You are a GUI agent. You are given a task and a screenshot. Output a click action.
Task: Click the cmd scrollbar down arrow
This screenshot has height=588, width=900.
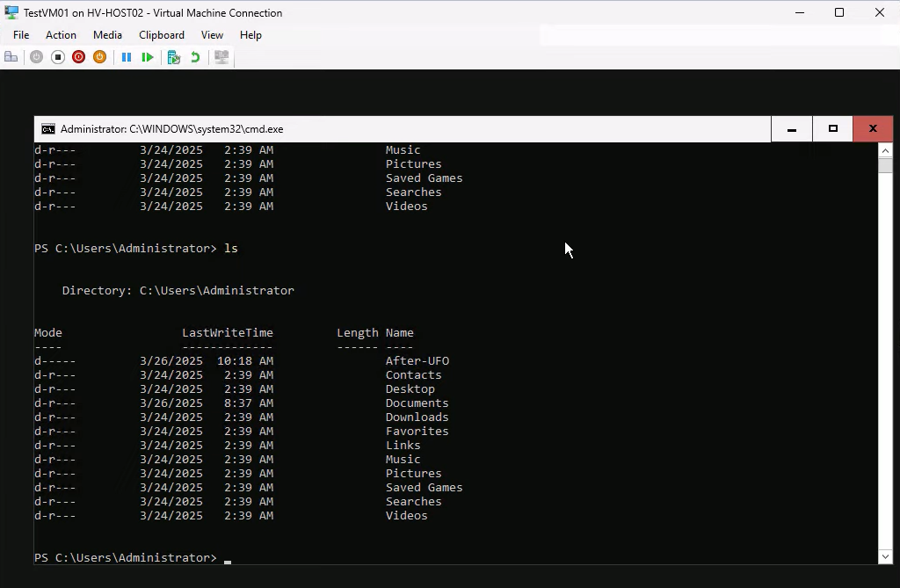pos(885,556)
